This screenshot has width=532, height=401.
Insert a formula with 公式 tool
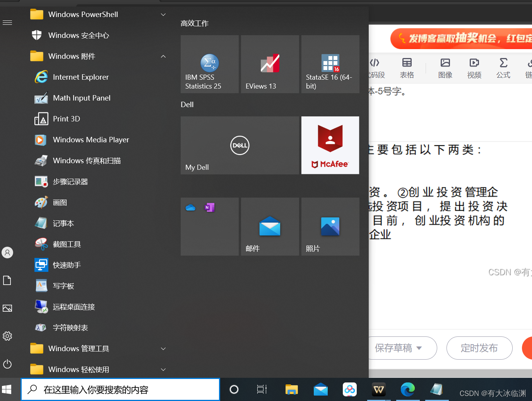tap(503, 68)
